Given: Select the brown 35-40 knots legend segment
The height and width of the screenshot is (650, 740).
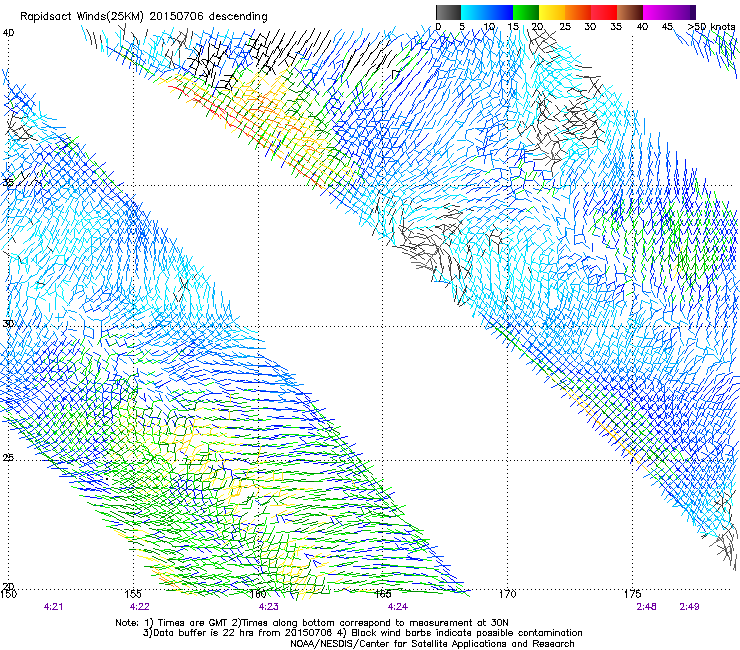Looking at the screenshot, I should [x=630, y=12].
